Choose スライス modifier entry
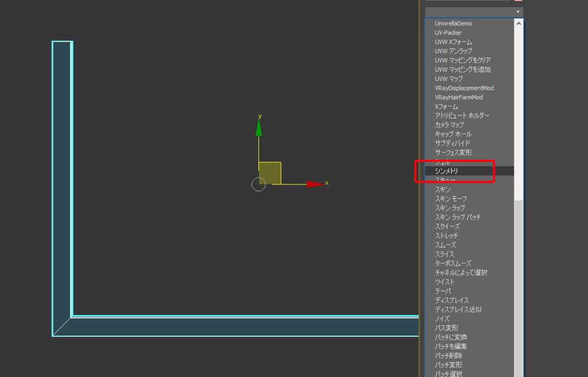Screen dimensions: 588x377 tap(444, 254)
